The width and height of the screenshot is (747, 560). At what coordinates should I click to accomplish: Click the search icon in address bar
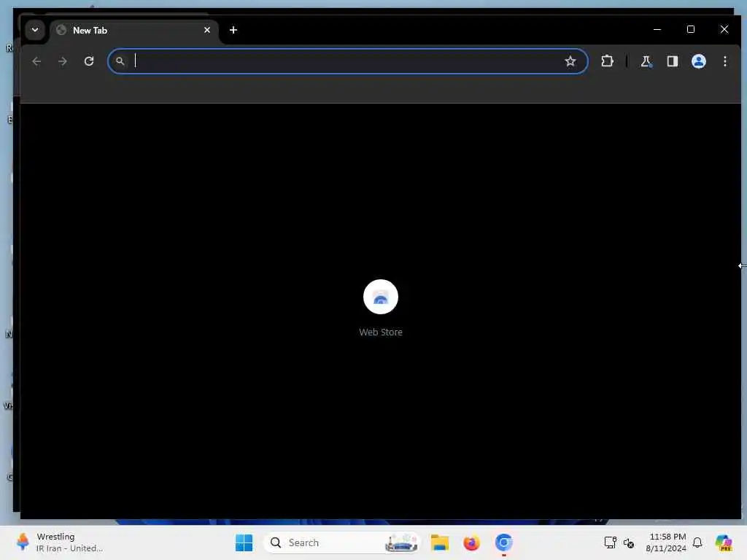(120, 61)
